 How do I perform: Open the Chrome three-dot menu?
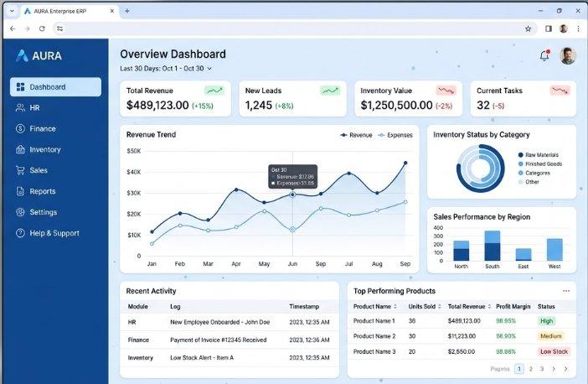578,29
